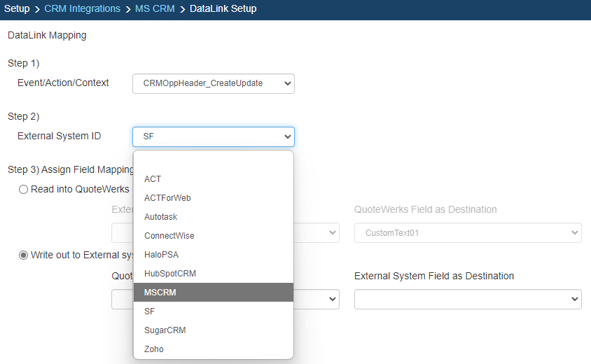Select Zoho option

tap(213, 349)
